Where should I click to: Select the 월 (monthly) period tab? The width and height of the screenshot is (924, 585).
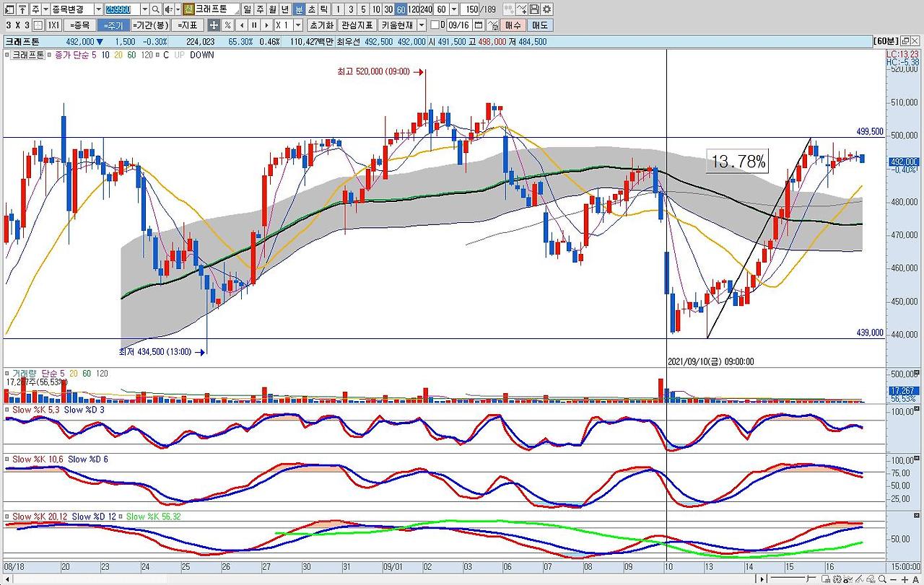[x=272, y=9]
